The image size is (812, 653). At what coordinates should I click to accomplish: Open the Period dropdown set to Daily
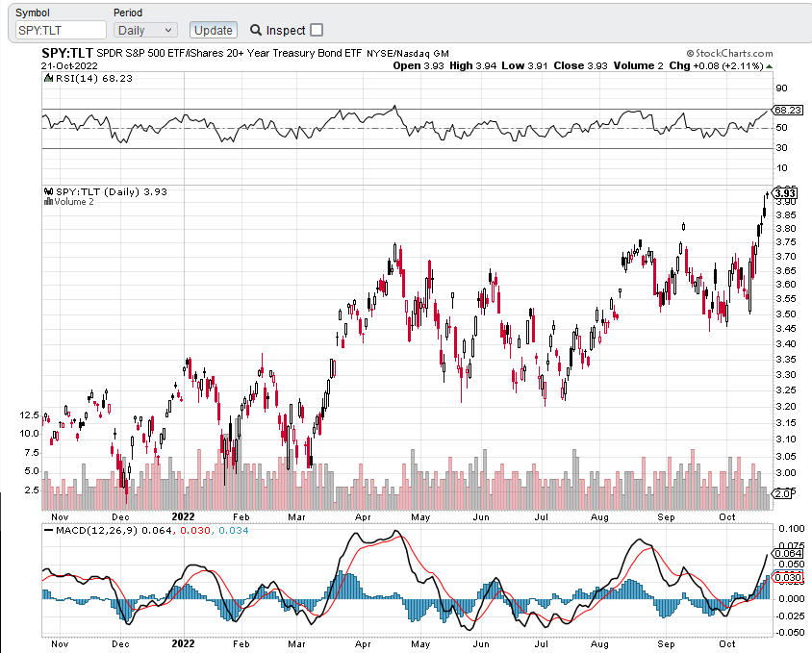(145, 30)
